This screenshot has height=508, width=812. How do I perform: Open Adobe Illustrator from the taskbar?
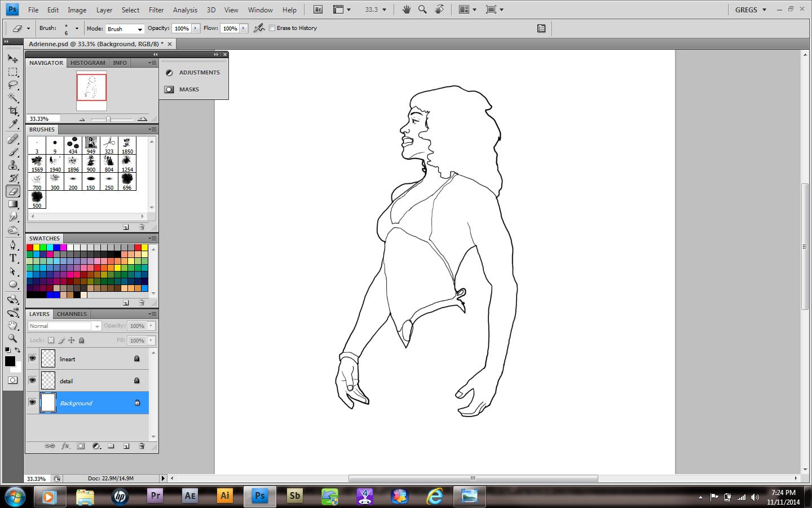click(224, 496)
